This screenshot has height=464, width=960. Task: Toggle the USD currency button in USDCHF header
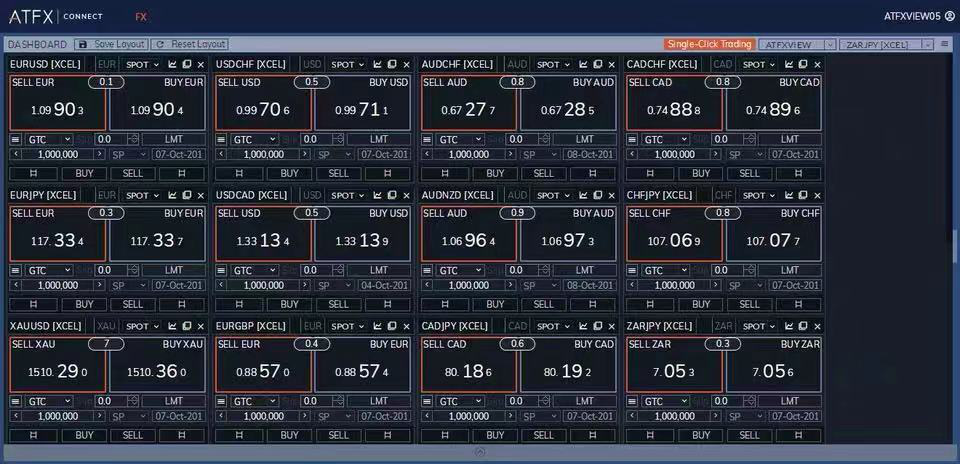313,64
